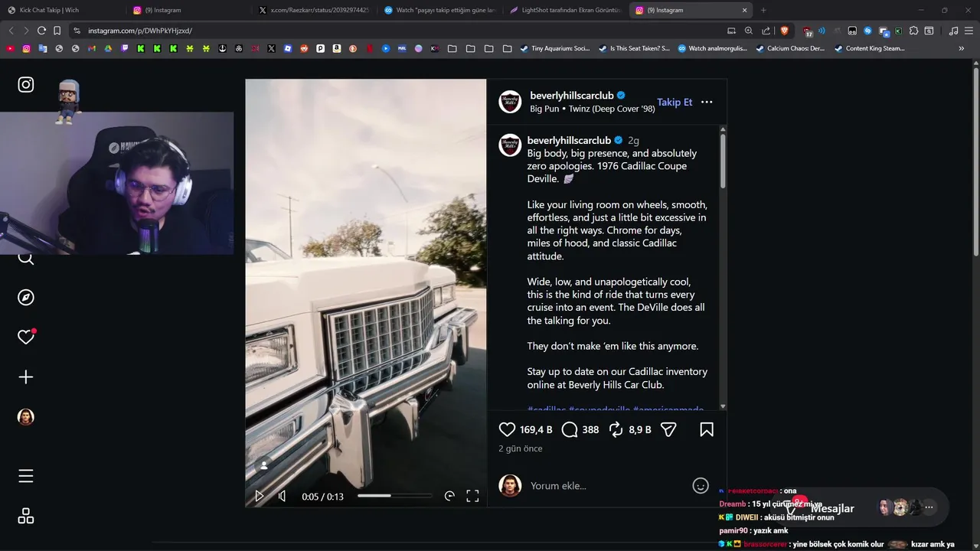The height and width of the screenshot is (551, 980).
Task: Open your profile avatar in the sidebar
Action: pyautogui.click(x=26, y=417)
